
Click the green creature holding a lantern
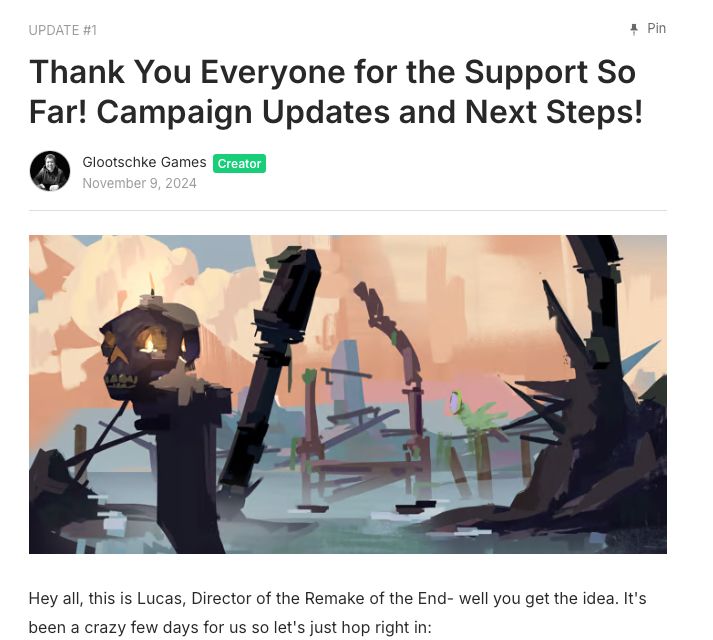pos(475,412)
